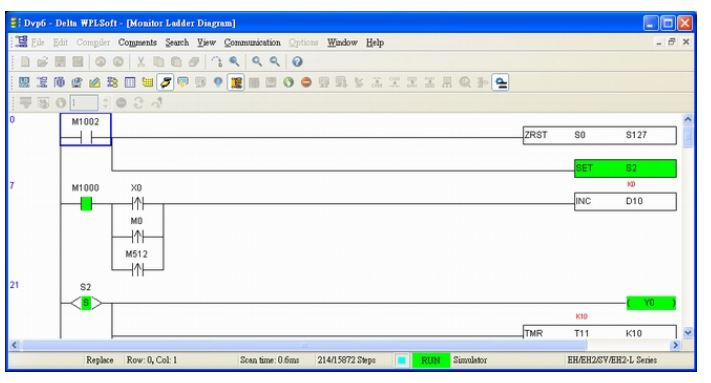Open the Communication menu
Screen dimensions: 711x383
(x=252, y=43)
